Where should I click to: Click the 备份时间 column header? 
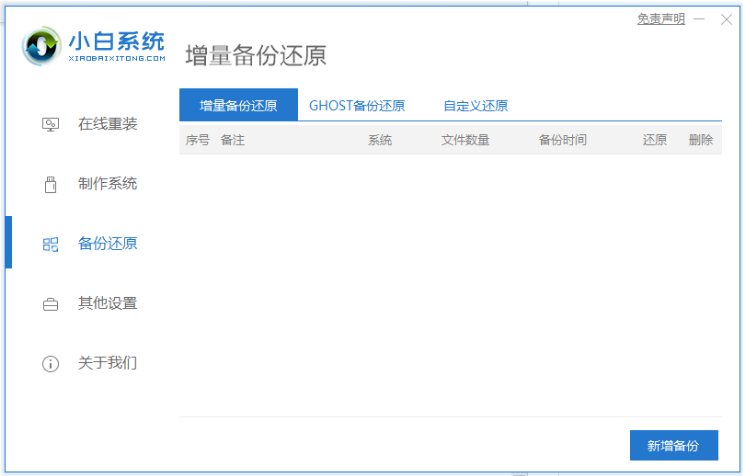[x=562, y=140]
